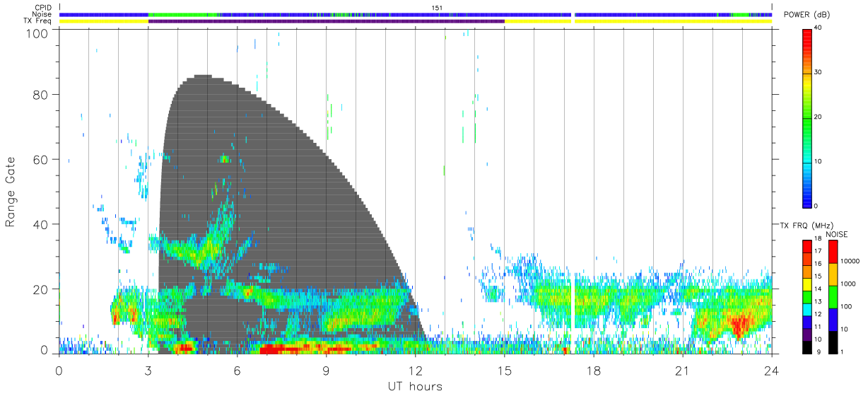Click the x-axis tick label '18'
The width and height of the screenshot is (868, 401).
pyautogui.click(x=594, y=371)
